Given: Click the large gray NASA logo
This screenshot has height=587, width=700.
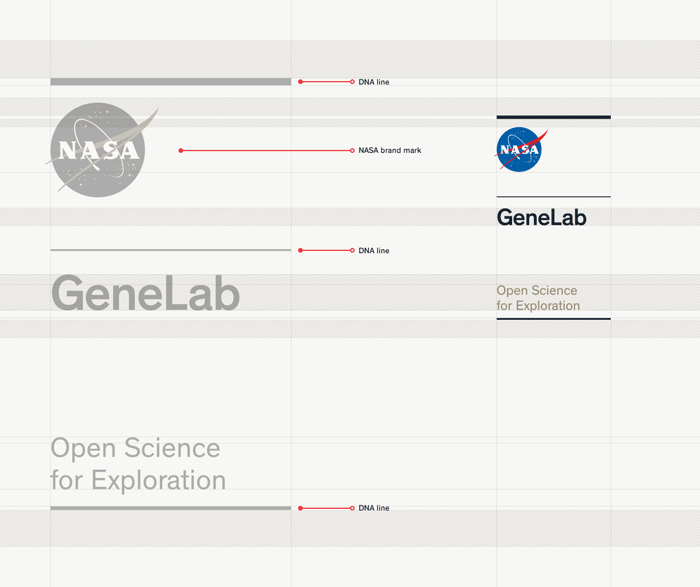Looking at the screenshot, I should (x=98, y=150).
